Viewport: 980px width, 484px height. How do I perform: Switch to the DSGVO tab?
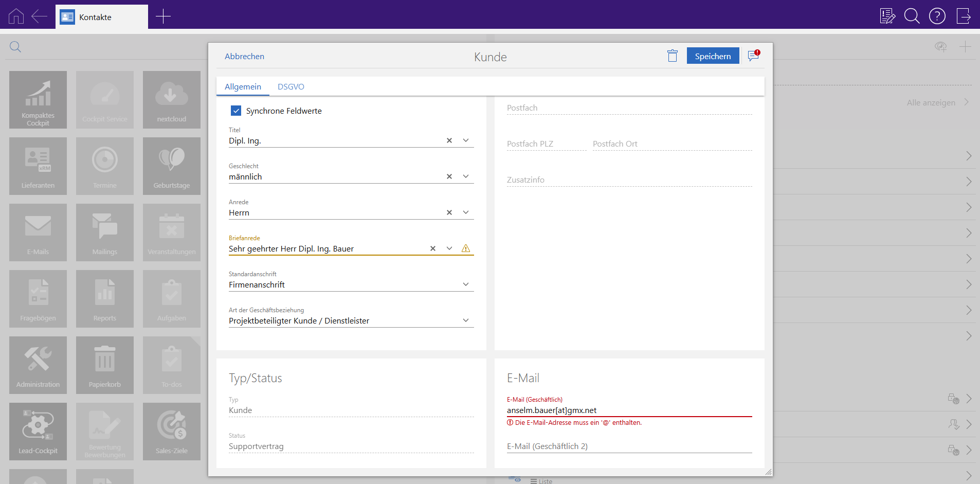291,86
